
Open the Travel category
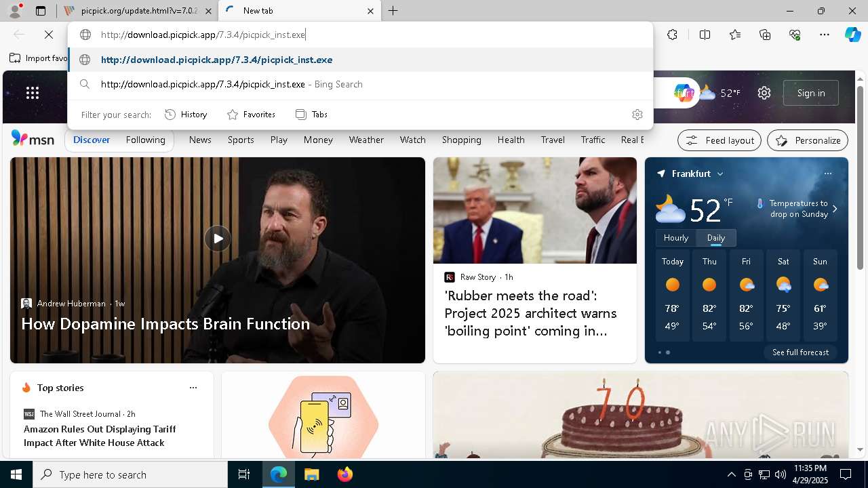tap(553, 140)
